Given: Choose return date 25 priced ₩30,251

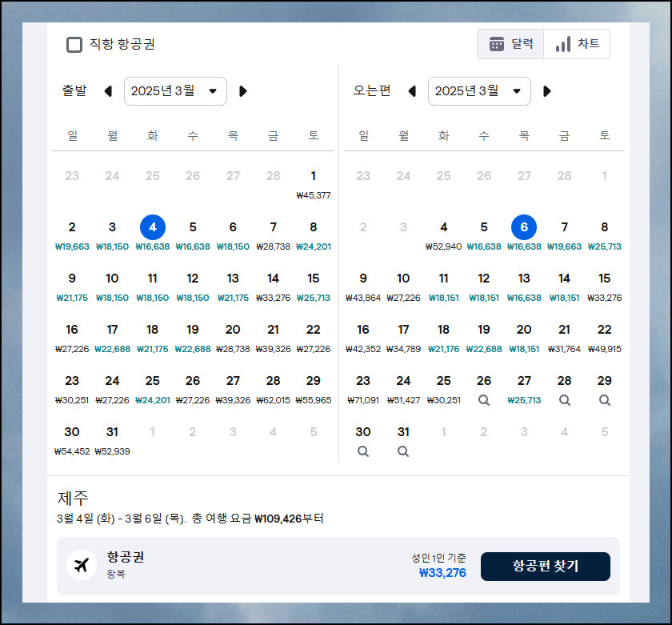Looking at the screenshot, I should tap(443, 389).
